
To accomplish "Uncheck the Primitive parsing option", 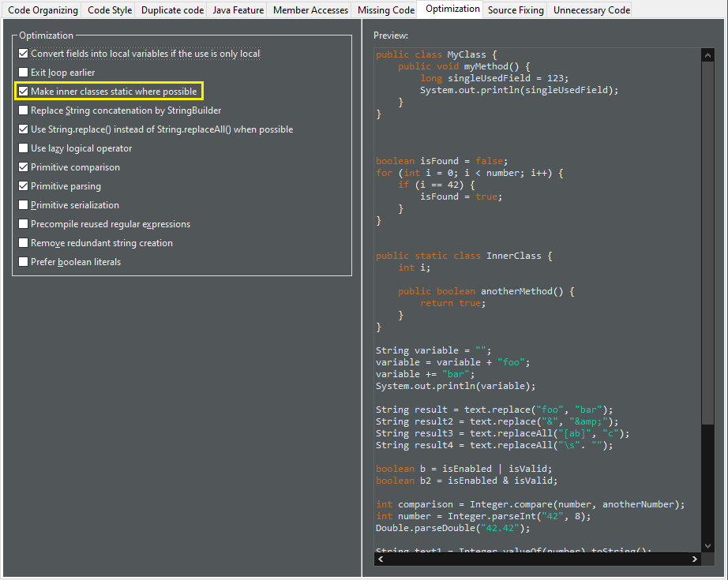I will [23, 186].
